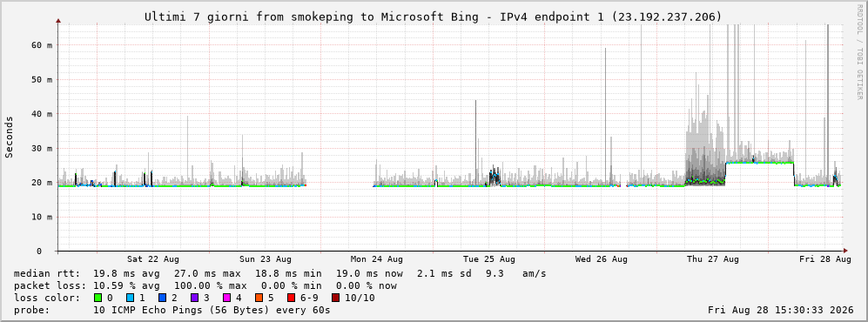The image size is (868, 322).
Task: Click the magenta loss color 4 swatch
Action: pos(226,299)
